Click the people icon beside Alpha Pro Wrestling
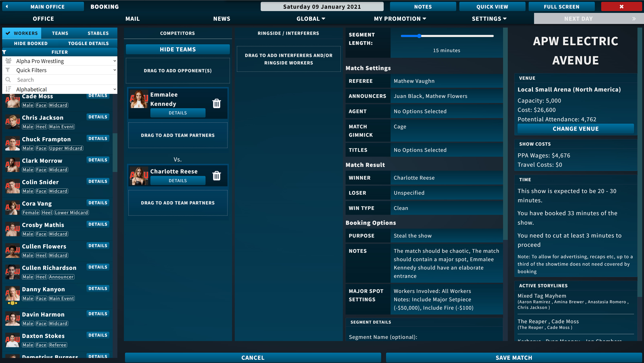The width and height of the screenshot is (644, 363). point(8,60)
